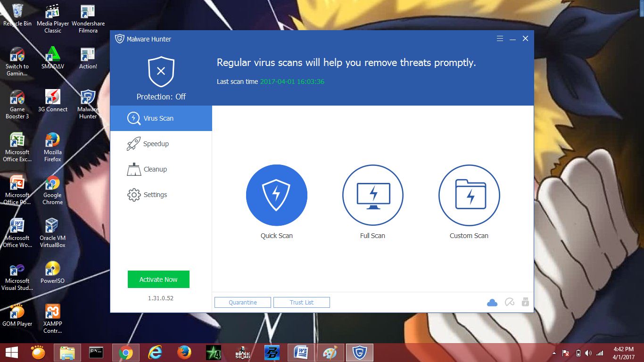Click the Activate Now button
The image size is (644, 362).
point(158,279)
